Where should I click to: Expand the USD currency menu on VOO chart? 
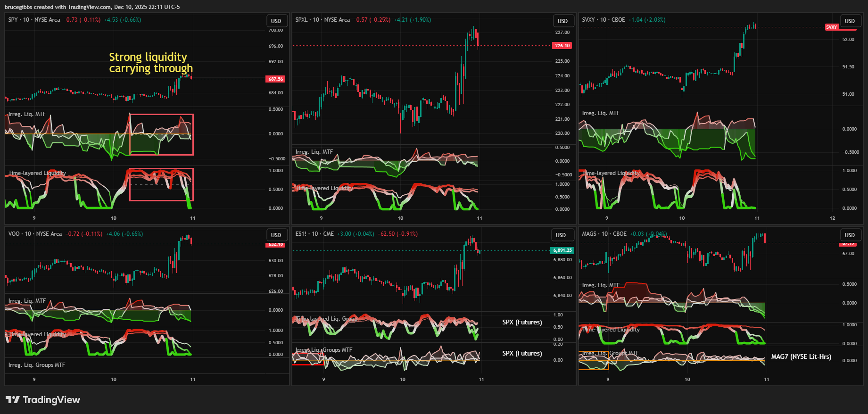pyautogui.click(x=276, y=235)
